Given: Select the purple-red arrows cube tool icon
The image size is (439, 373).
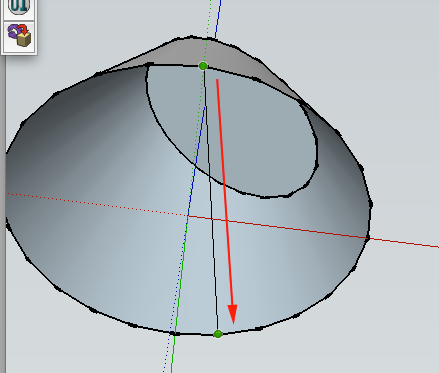Looking at the screenshot, I should [x=19, y=35].
